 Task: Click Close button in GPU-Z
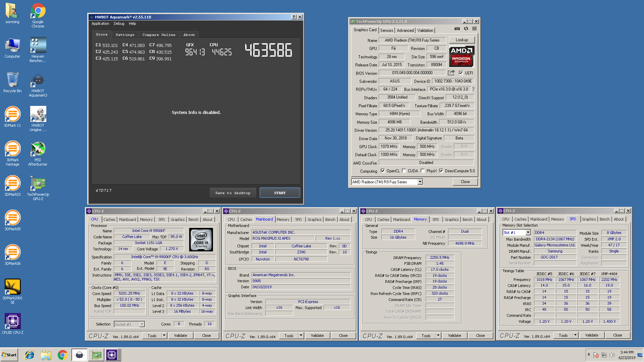465,182
